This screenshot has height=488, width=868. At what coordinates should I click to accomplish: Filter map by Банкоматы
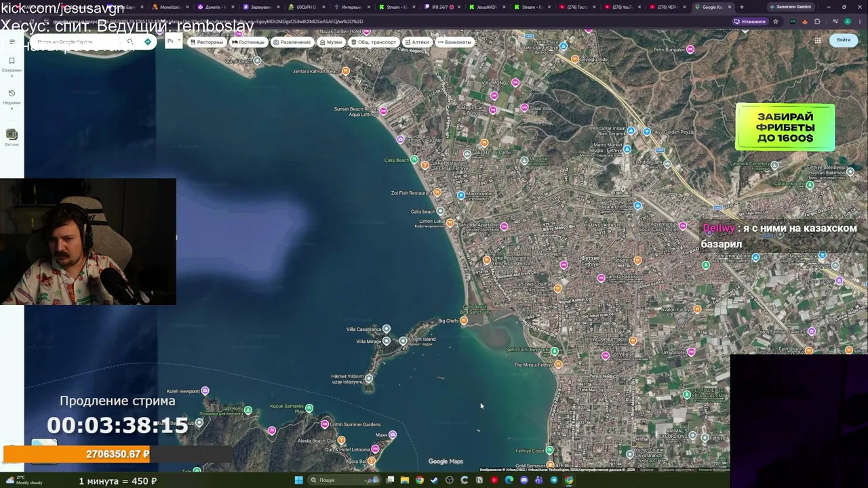coord(454,42)
